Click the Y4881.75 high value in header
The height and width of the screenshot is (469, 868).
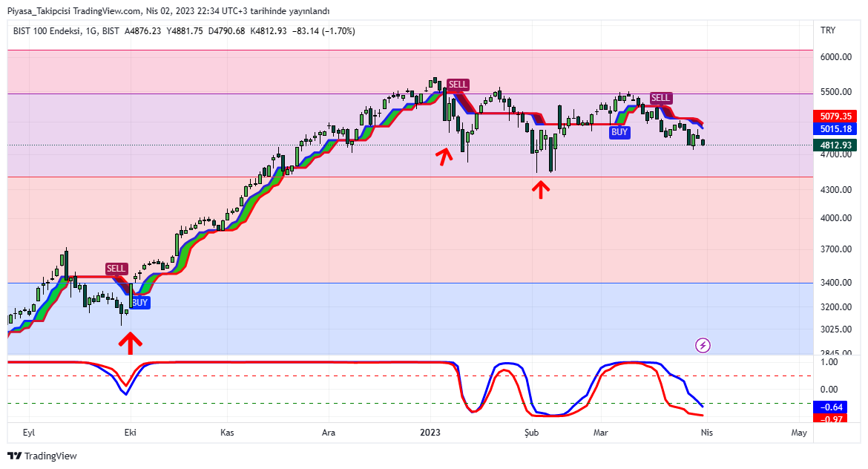point(184,31)
